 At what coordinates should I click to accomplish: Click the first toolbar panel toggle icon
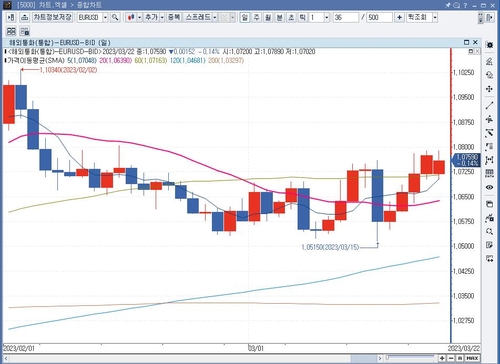(11, 17)
